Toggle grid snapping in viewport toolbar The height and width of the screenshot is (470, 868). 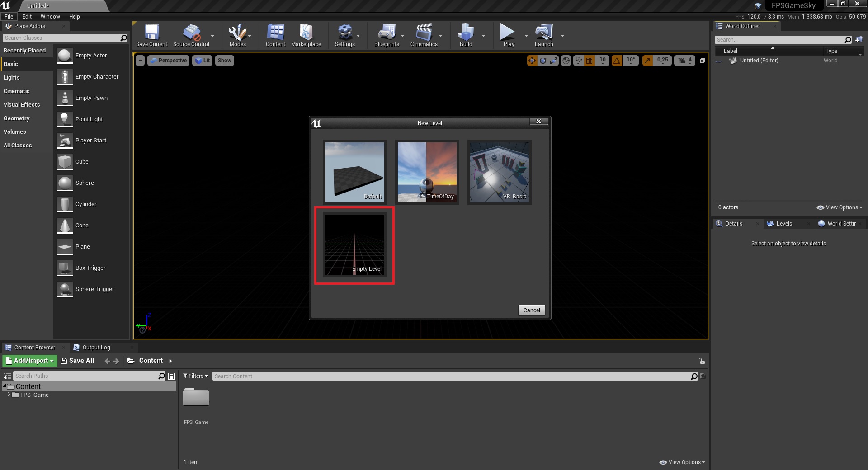coord(589,61)
